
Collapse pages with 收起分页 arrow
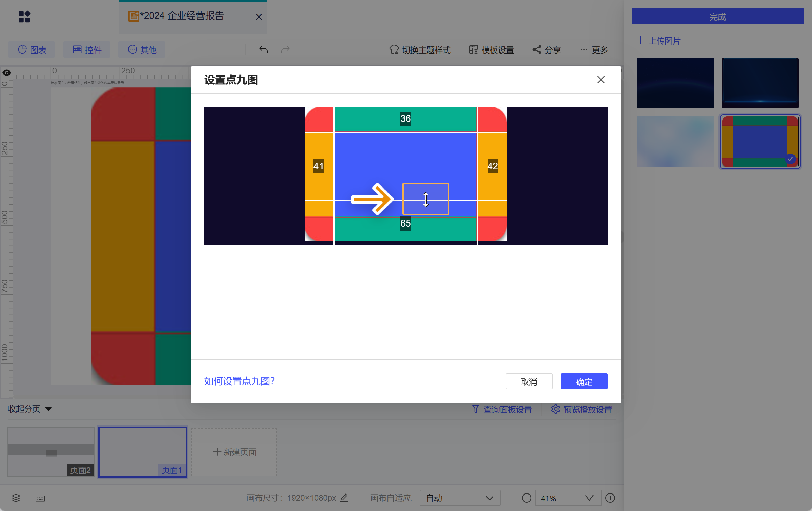30,409
